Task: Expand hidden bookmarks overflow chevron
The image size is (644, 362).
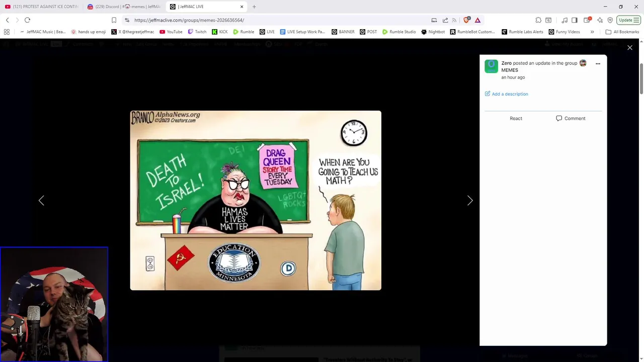Action: tap(592, 32)
